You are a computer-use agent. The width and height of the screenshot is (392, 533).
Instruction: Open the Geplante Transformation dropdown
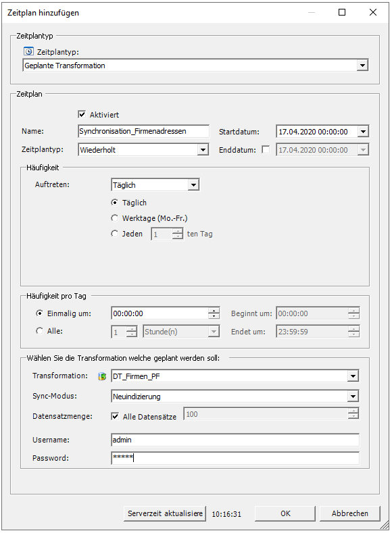[x=362, y=66]
